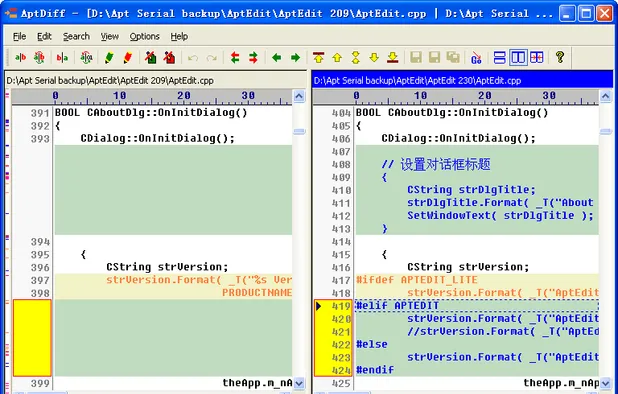Click the greyed-out save all icon
Viewport: 618px width, 394px height.
click(453, 58)
